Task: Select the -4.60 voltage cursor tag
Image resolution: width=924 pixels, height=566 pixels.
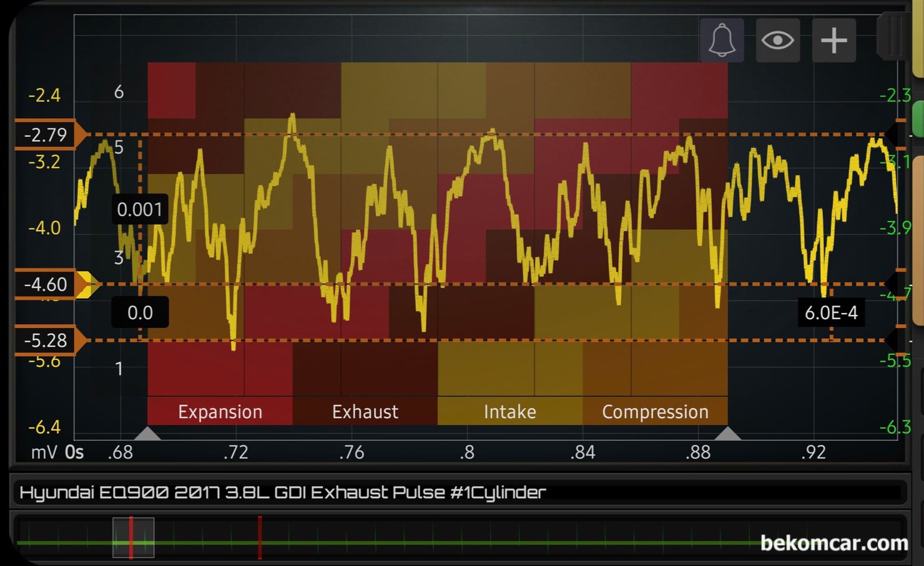Action: (x=45, y=284)
